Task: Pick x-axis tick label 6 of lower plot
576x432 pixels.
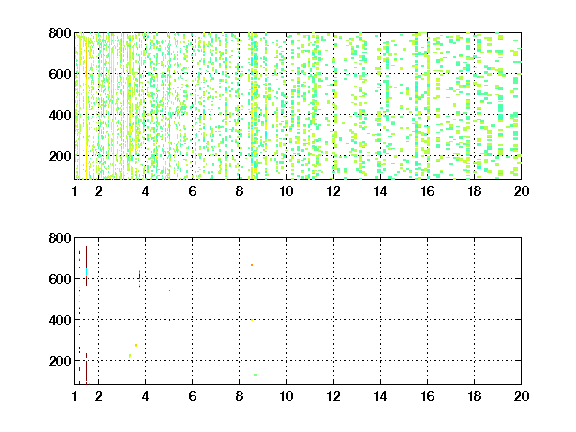Action: [192, 396]
